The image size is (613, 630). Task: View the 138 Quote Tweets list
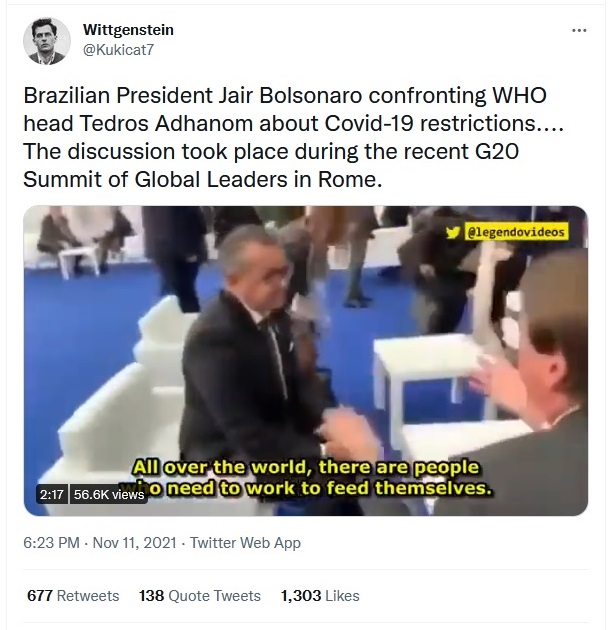[x=200, y=595]
